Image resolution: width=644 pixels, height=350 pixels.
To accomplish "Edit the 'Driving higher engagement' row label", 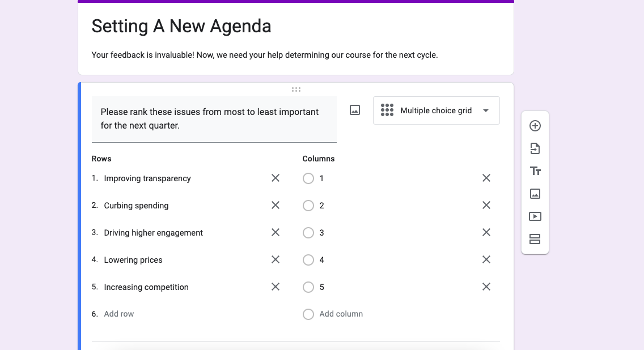I will [x=153, y=233].
